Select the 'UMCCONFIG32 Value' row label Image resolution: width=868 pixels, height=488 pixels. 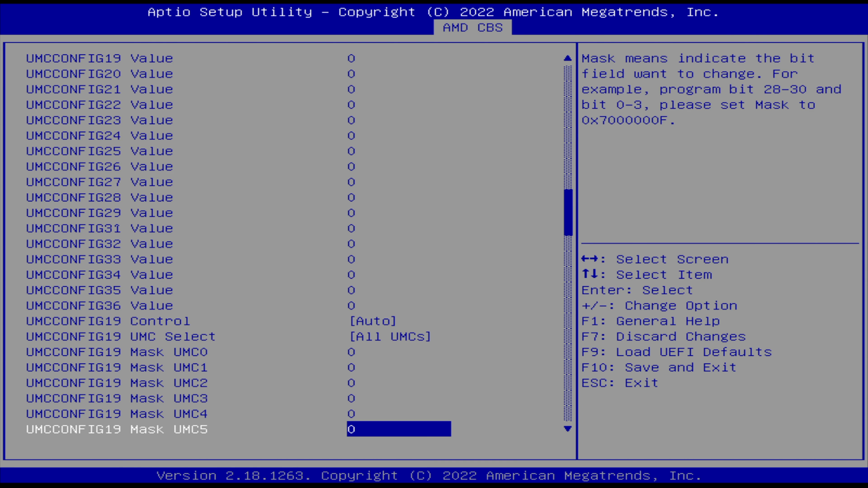click(x=100, y=244)
